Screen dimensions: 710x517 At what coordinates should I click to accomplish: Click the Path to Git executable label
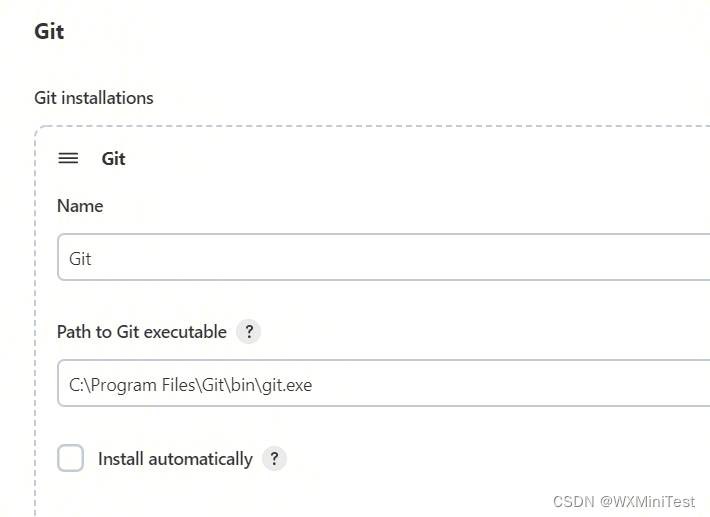(x=142, y=332)
